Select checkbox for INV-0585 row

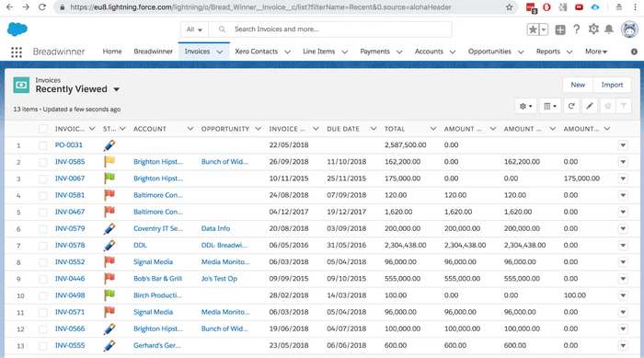pyautogui.click(x=42, y=162)
